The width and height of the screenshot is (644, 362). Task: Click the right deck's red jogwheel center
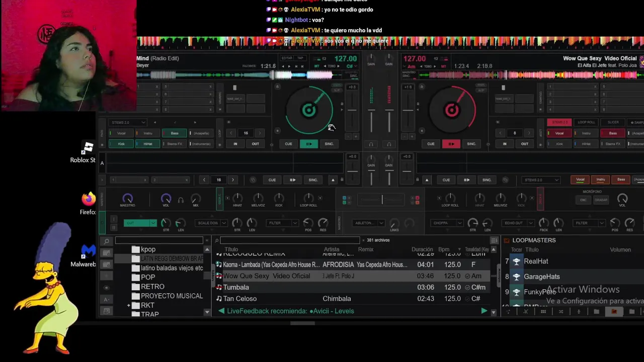coord(451,110)
